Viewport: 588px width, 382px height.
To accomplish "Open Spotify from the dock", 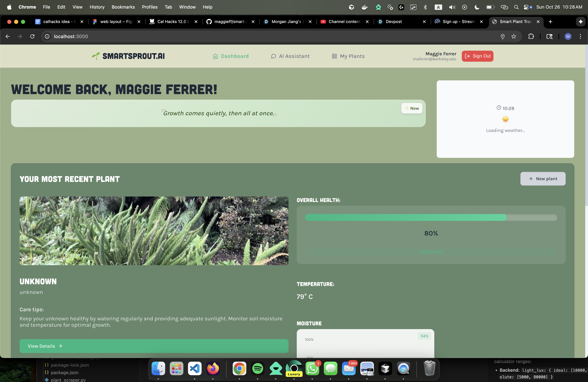I will (x=257, y=369).
